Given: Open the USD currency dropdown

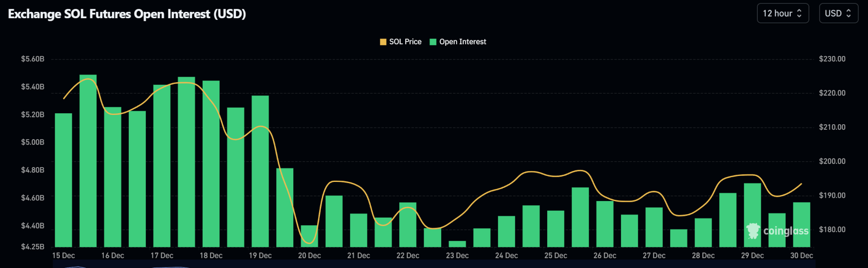Looking at the screenshot, I should coord(838,14).
